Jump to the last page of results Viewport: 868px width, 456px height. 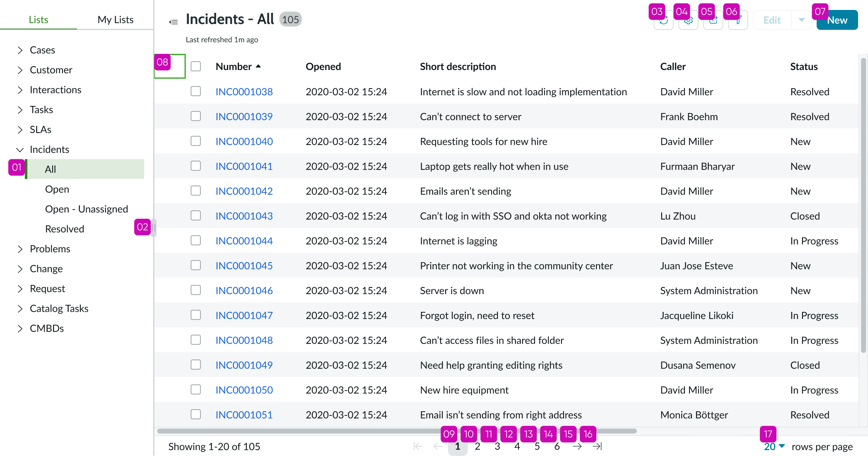click(598, 446)
